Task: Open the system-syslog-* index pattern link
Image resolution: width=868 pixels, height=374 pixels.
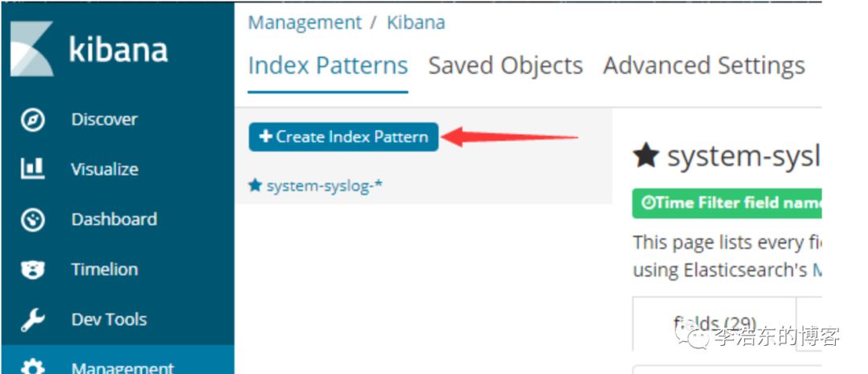Action: click(x=325, y=186)
